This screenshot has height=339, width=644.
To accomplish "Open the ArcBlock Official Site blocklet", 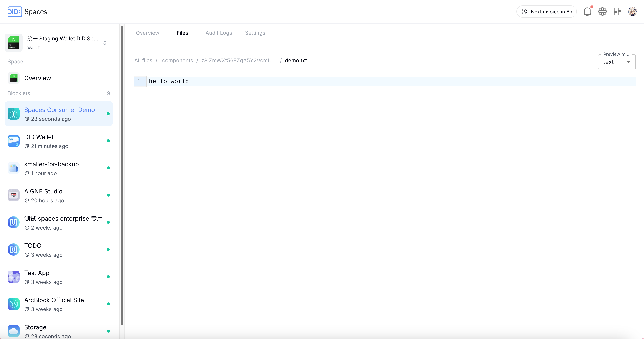I will [x=54, y=300].
